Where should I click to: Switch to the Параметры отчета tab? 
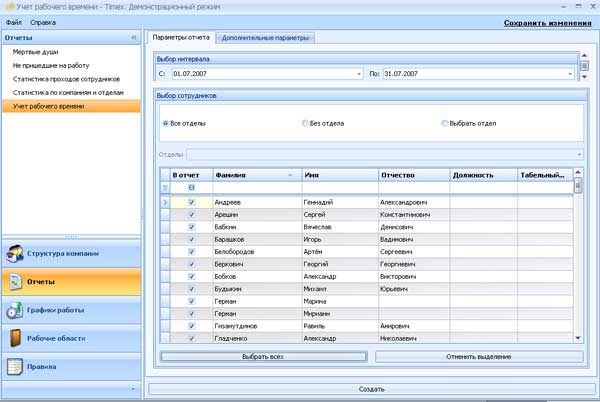pyautogui.click(x=181, y=37)
